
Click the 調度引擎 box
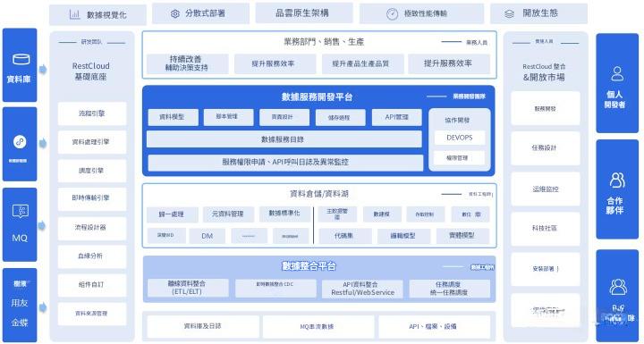(x=92, y=171)
